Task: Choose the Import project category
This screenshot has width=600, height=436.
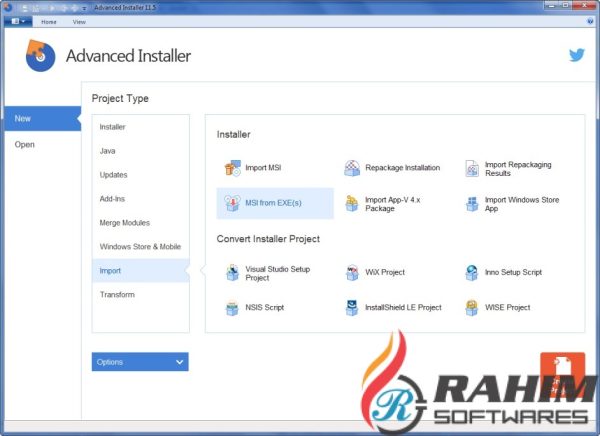Action: (140, 271)
